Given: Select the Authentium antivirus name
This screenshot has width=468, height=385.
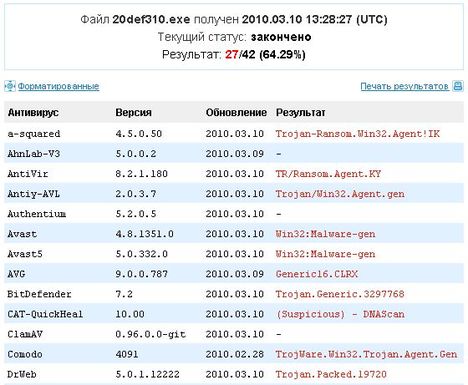Looking at the screenshot, I should point(37,214).
